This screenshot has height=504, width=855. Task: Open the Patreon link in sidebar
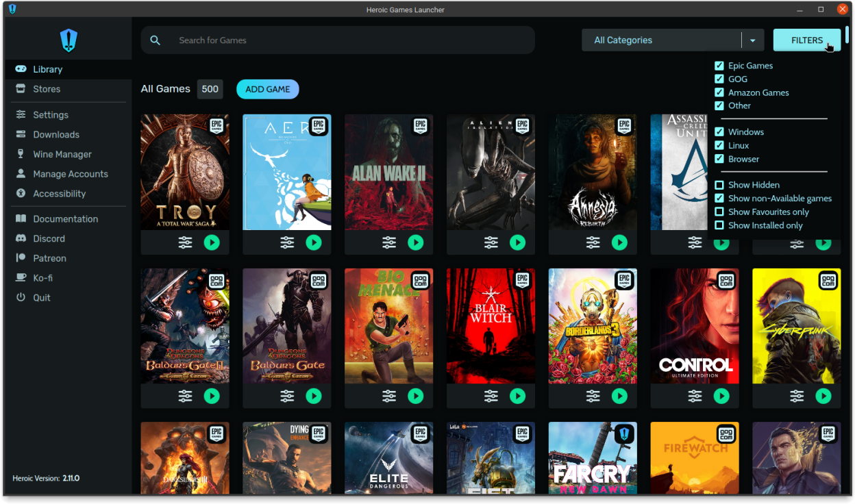point(49,258)
